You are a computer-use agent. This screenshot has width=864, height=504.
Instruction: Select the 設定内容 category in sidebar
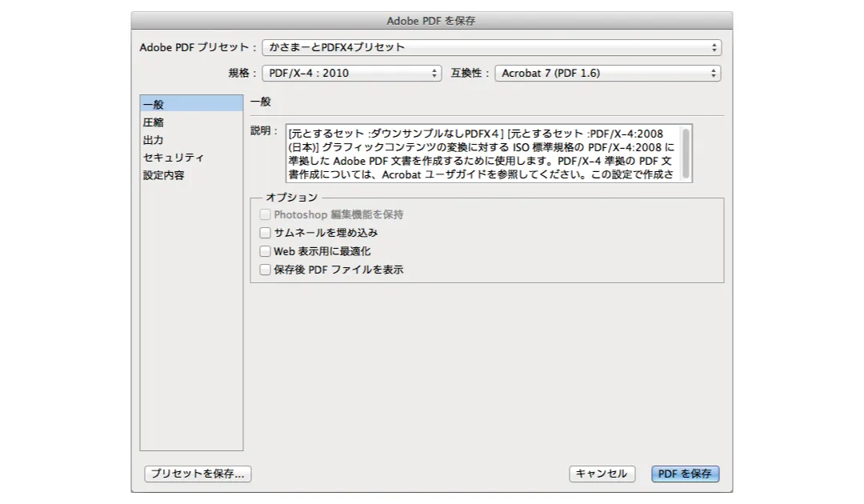pos(191,175)
